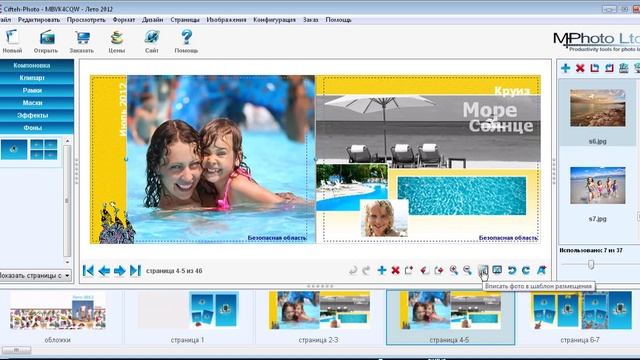Image resolution: width=640 pixels, height=360 pixels.
Task: Open the страница 4-5 thumbnail
Action: click(450, 311)
